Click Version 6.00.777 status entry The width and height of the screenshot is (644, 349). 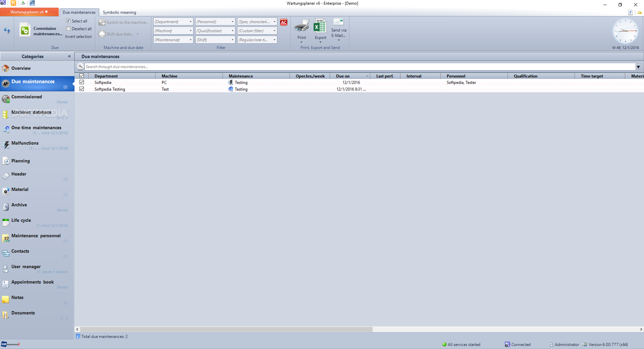605,344
